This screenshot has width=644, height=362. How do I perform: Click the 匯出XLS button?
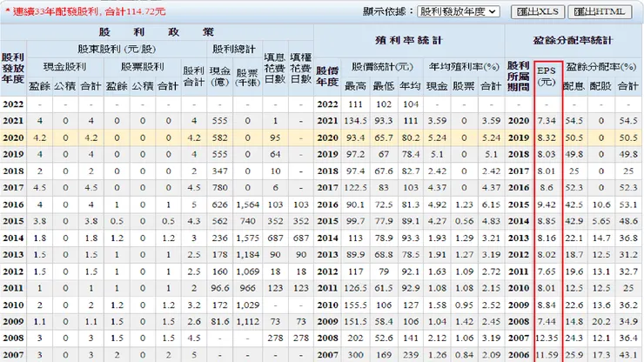tap(537, 11)
